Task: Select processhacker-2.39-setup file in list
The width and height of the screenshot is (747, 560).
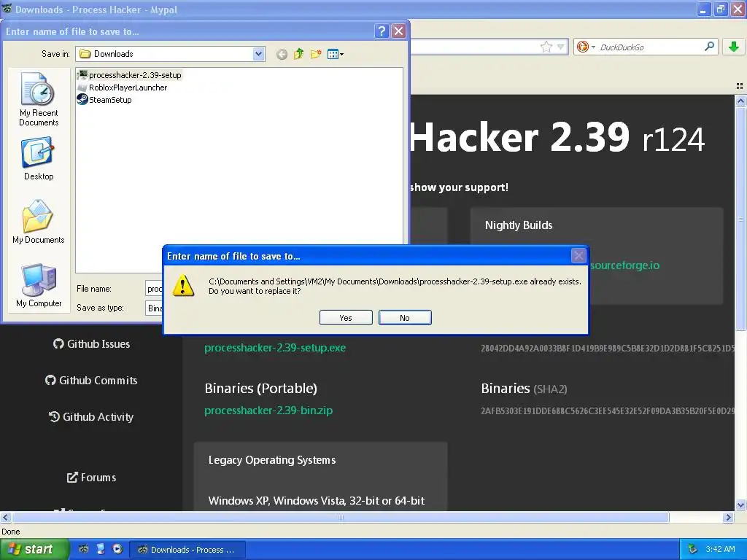Action: pos(129,75)
